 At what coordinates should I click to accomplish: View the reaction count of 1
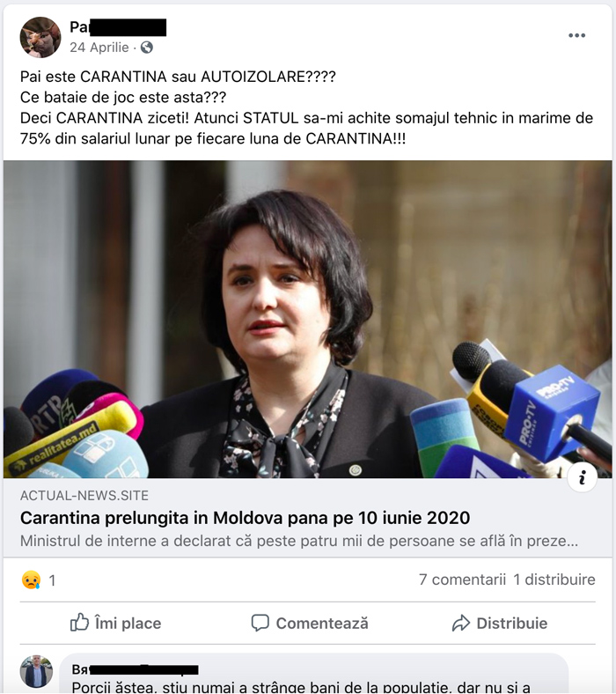52,580
